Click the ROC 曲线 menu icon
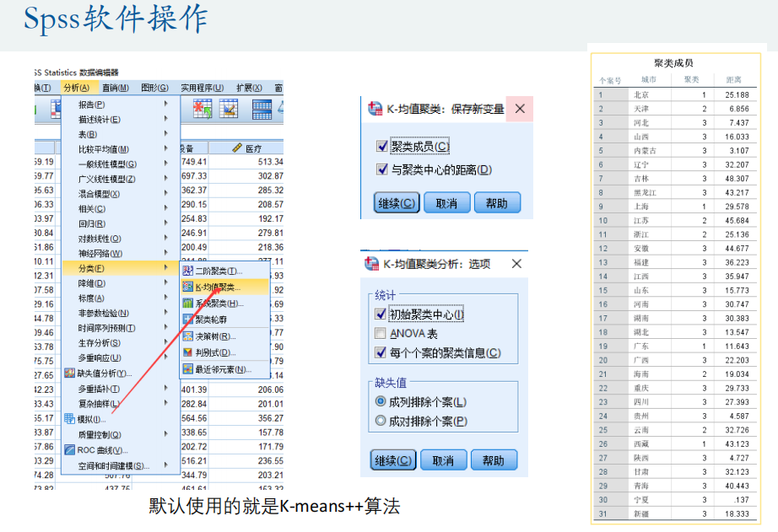This screenshot has width=778, height=532. [x=69, y=449]
